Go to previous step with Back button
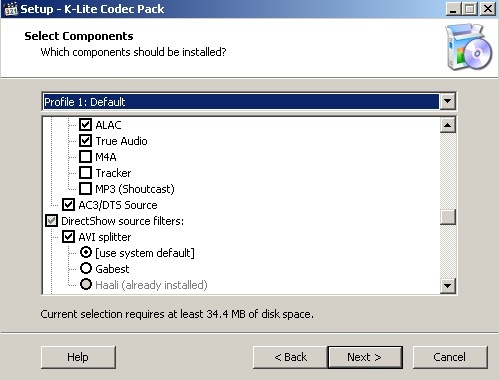The image size is (499, 380). click(x=290, y=357)
